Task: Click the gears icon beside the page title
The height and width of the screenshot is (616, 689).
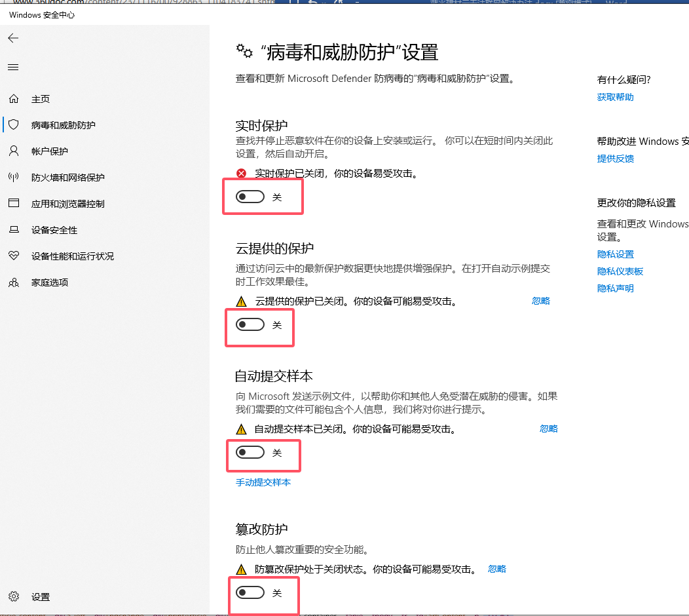Action: tap(244, 51)
